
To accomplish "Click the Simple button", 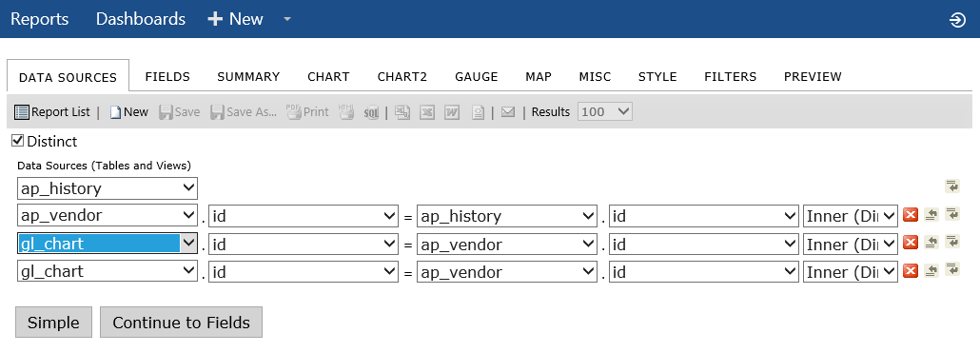I will point(53,323).
